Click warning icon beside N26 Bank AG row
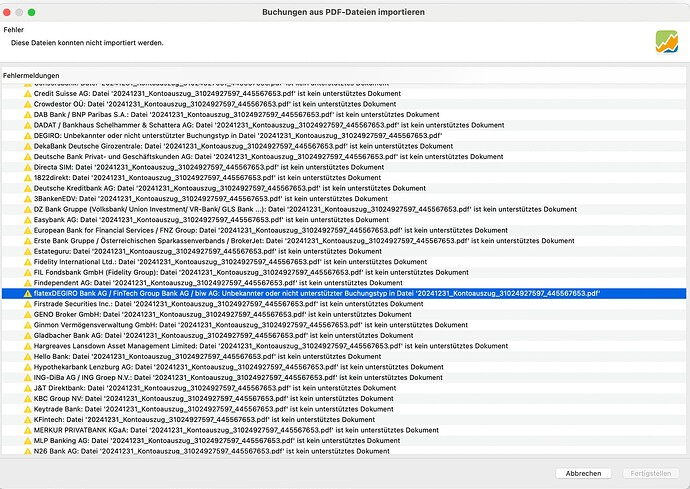The image size is (690, 489). (28, 451)
